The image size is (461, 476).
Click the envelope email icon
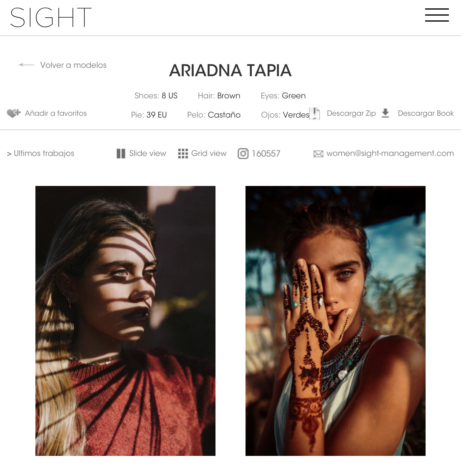318,154
